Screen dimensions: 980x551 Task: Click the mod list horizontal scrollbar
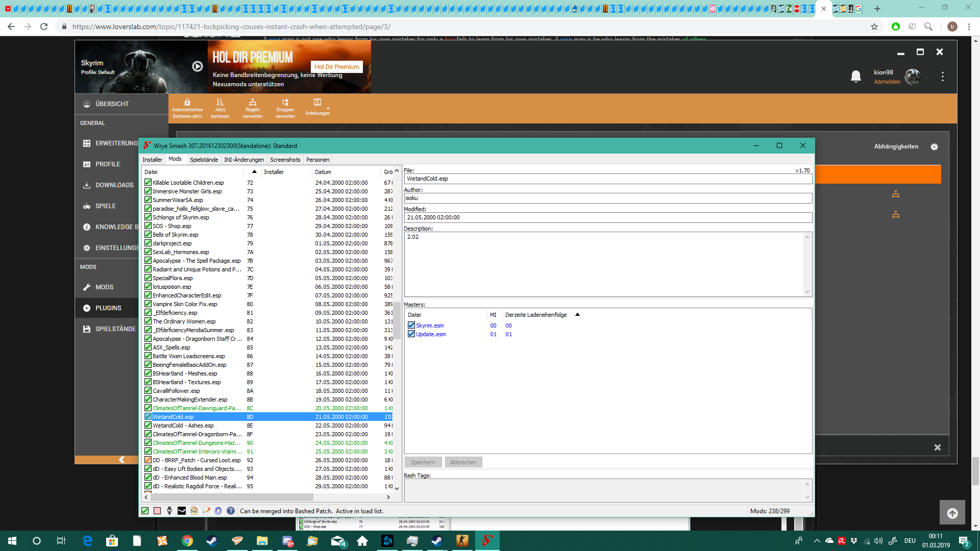(231, 497)
